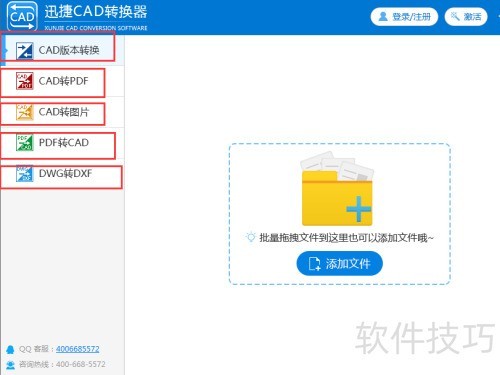Click the CAD转图片 yellow icon
This screenshot has height=375, width=500.
click(25, 112)
